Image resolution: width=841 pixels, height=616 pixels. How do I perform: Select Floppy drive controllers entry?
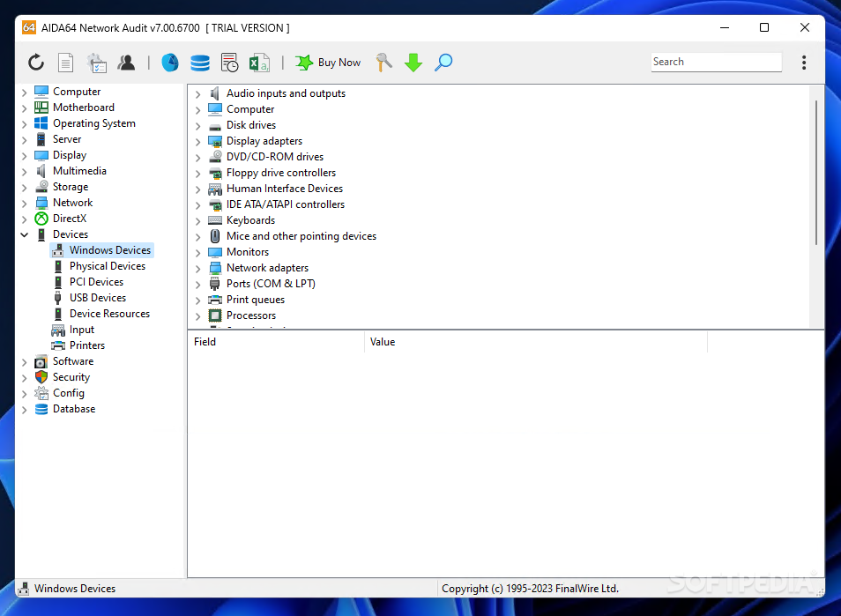click(x=281, y=173)
